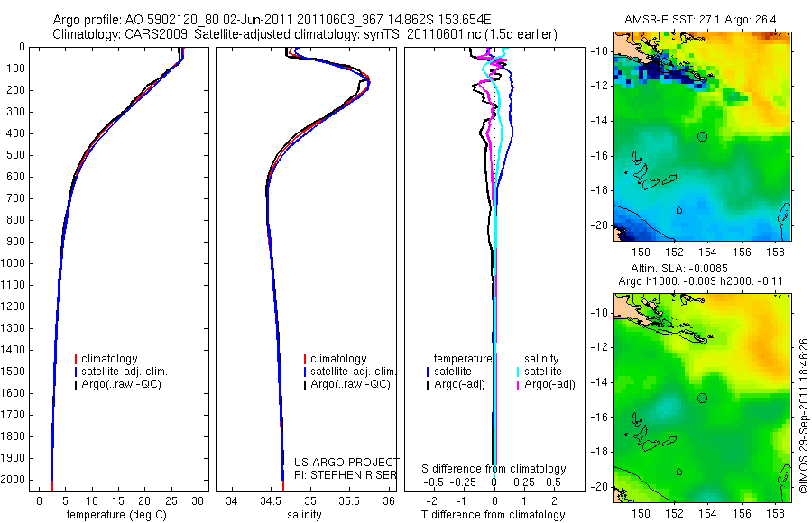Click the depth tick label 500

(x=15, y=155)
